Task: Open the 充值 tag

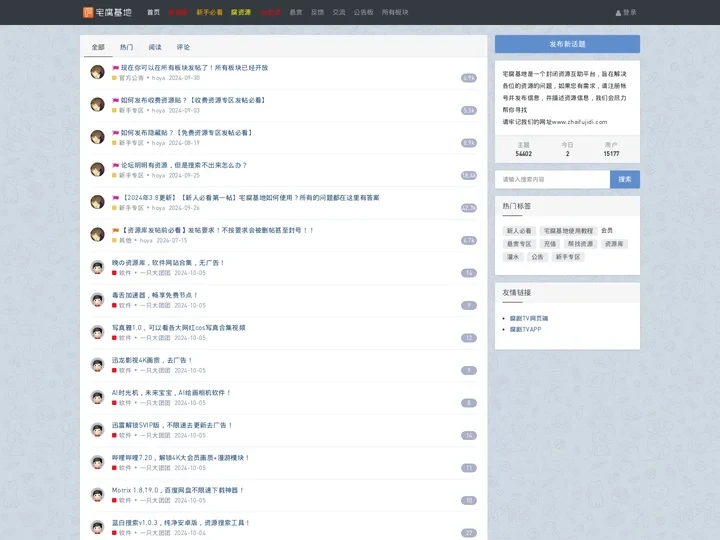Action: coord(550,244)
